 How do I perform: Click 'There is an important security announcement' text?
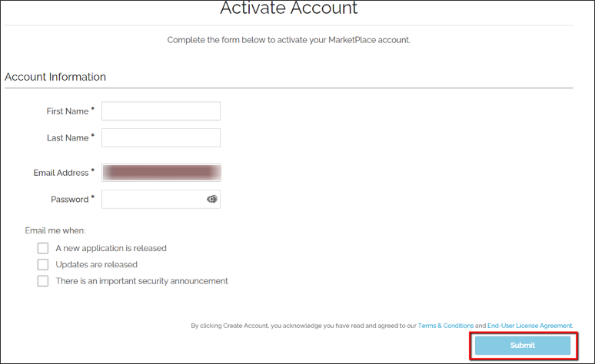click(141, 281)
